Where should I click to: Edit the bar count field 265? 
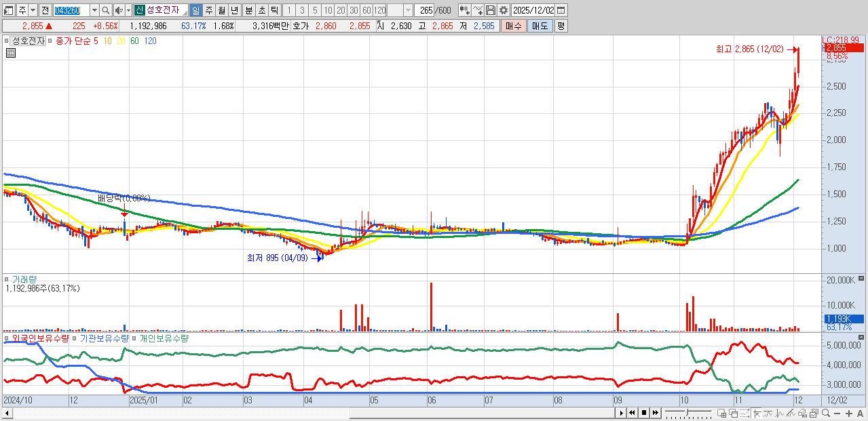click(x=426, y=10)
